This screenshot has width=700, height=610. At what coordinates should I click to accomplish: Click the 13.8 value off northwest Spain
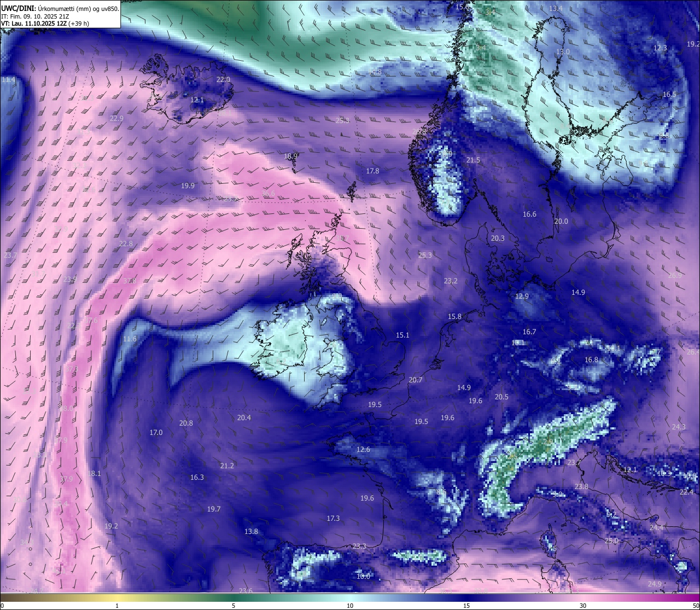click(x=251, y=531)
